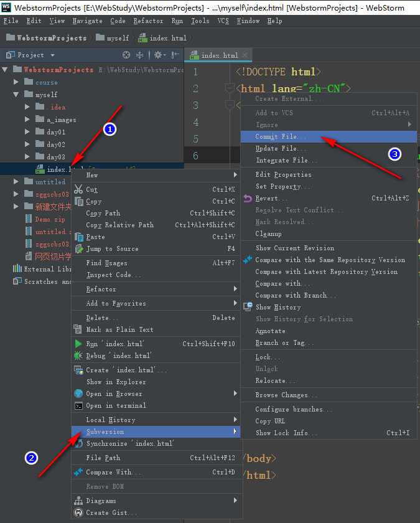Click the Revert arrow icon

(x=248, y=198)
